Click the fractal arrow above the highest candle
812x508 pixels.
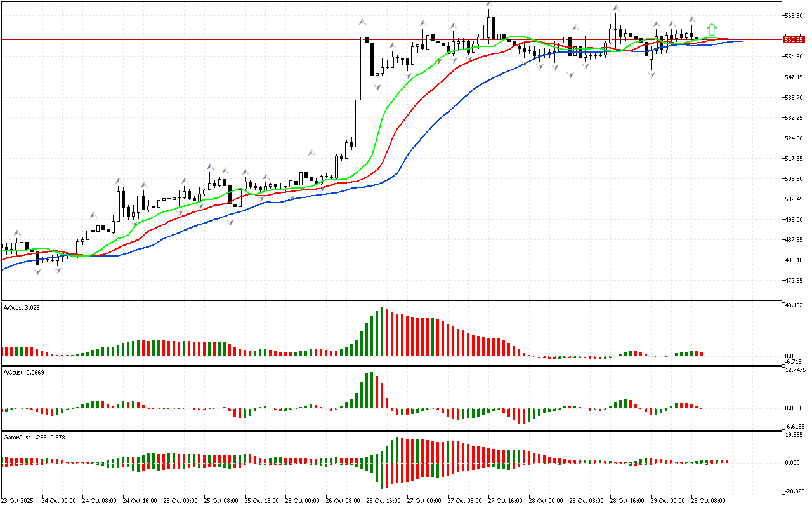(489, 5)
